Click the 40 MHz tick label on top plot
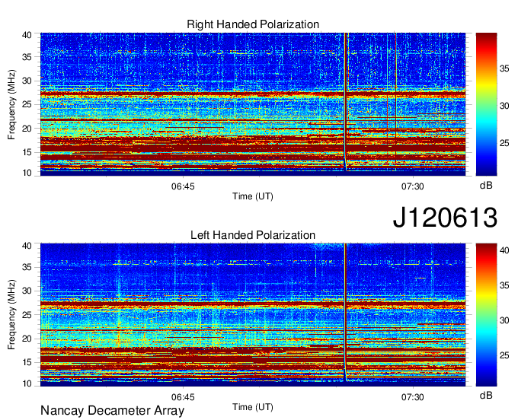 pos(27,35)
